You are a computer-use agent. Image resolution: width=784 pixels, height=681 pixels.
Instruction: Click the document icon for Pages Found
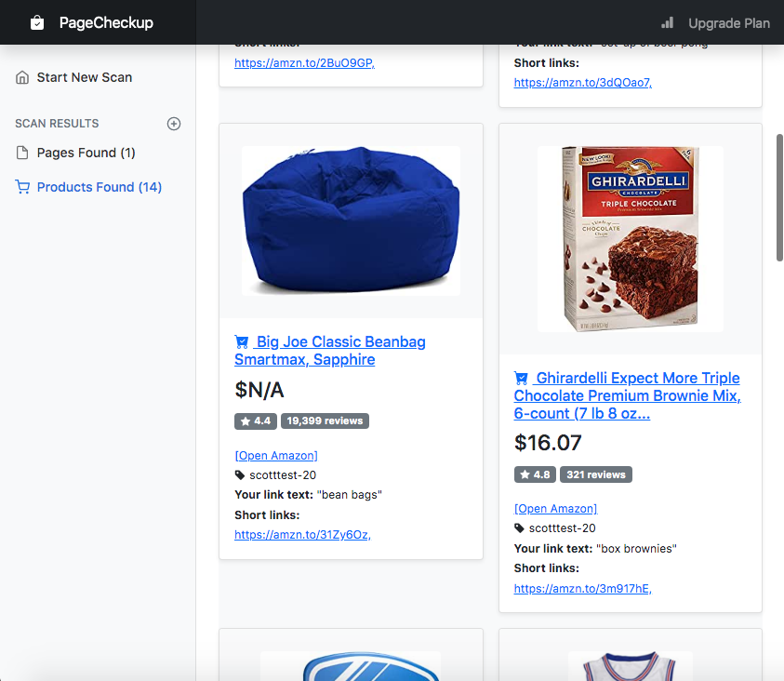click(x=22, y=153)
